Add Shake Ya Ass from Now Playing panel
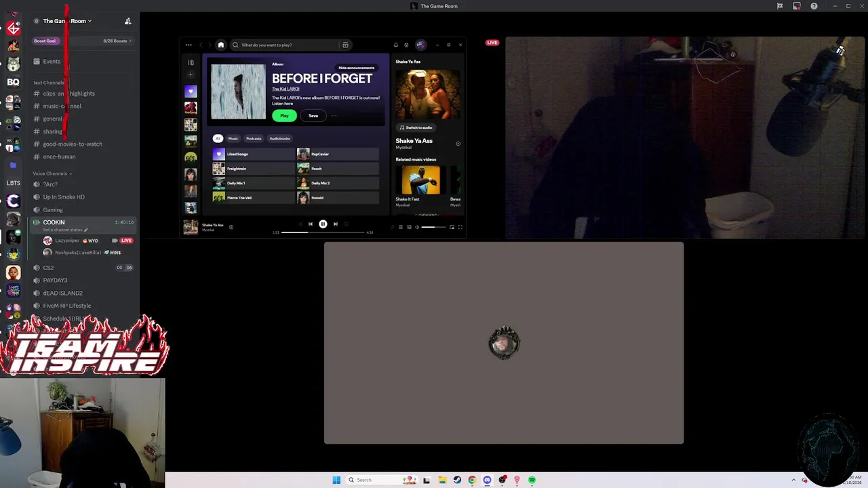This screenshot has height=488, width=868. pos(458,144)
